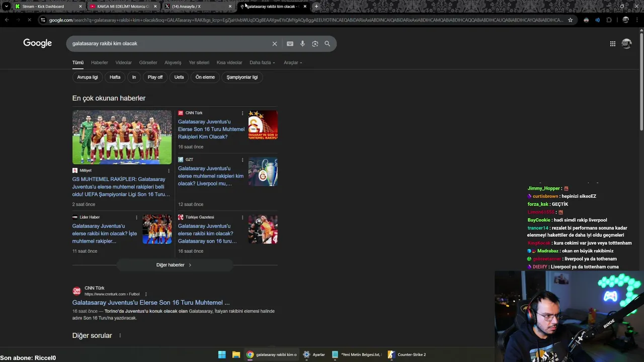Switch to the KAVGA MI EDELİM YouTube tab
Screen dimensions: 644x362
tap(123, 7)
